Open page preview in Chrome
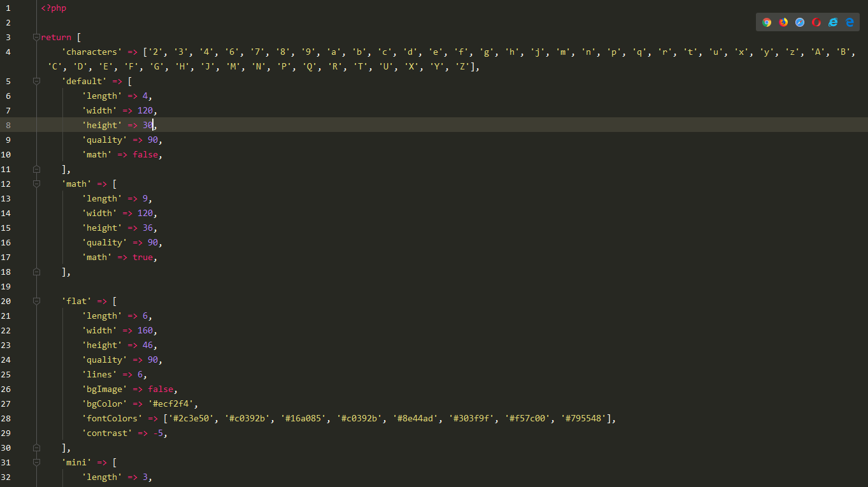Image resolution: width=868 pixels, height=487 pixels. (767, 22)
